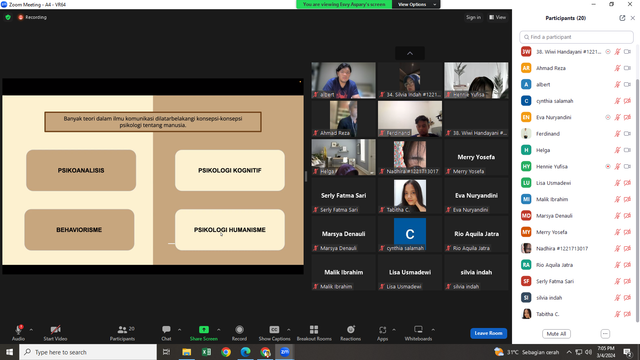Select Hennie Yufisa video thumbnail
Viewport: 640px width, 360px height.
click(x=476, y=80)
